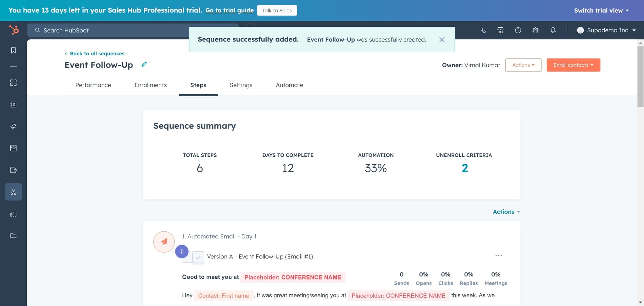Check notifications via the bell icon
The height and width of the screenshot is (306, 644).
point(553,30)
